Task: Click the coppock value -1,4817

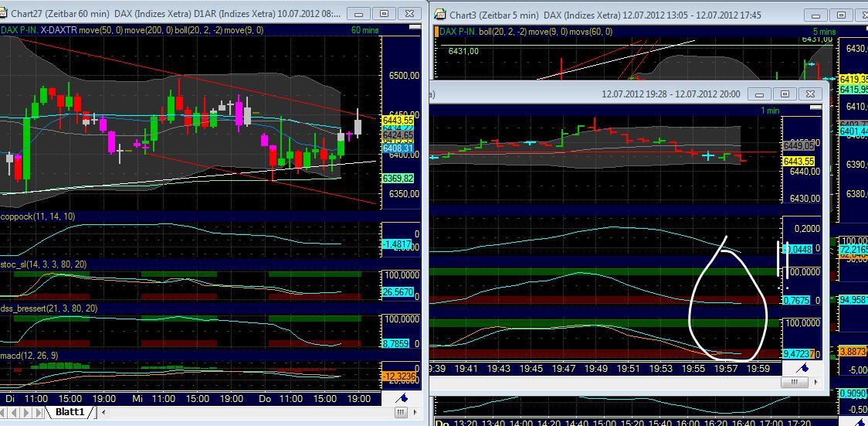Action: coord(398,244)
